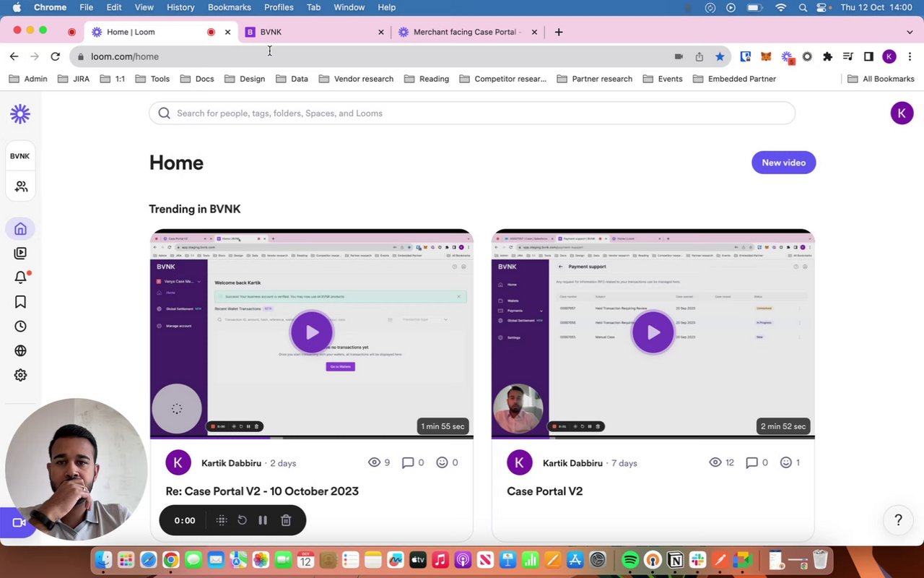Image resolution: width=924 pixels, height=578 pixels.
Task: Open the Case Portal V2 video title
Action: pyautogui.click(x=545, y=491)
